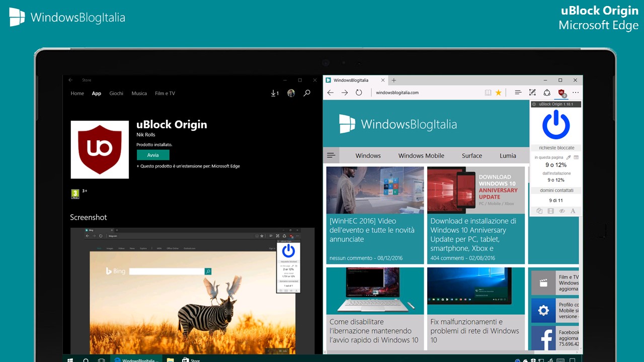Viewport: 644px width, 362px height.
Task: Click uBlock Origin extension icon in Edge toolbar
Action: pos(561,93)
